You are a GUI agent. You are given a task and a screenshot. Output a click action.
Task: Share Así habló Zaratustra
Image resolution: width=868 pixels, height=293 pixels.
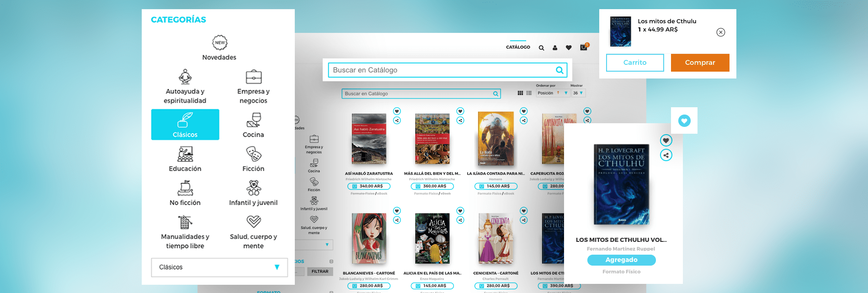click(397, 120)
